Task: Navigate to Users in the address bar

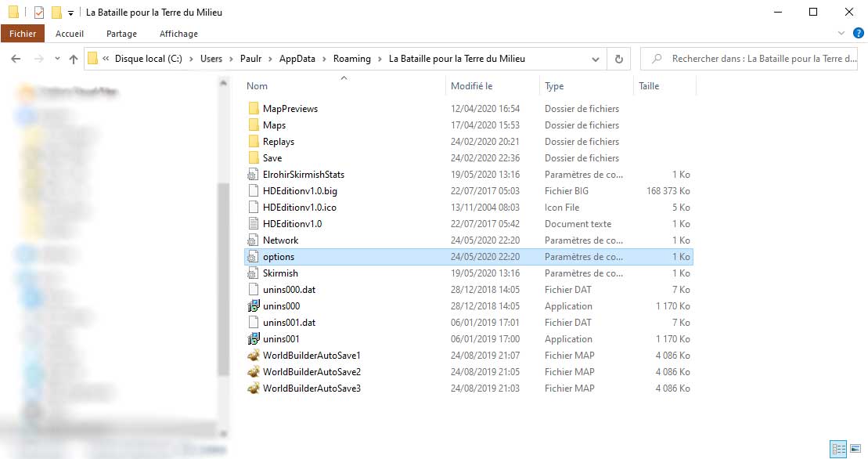Action: pyautogui.click(x=211, y=59)
